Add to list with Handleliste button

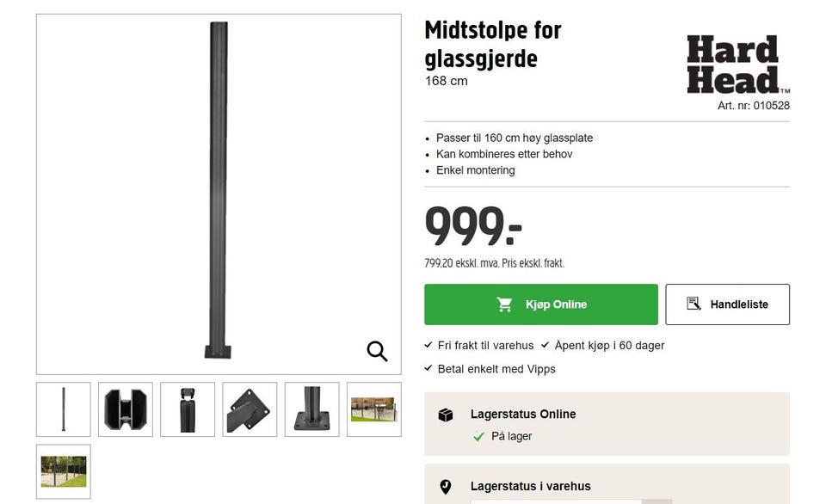pyautogui.click(x=727, y=304)
